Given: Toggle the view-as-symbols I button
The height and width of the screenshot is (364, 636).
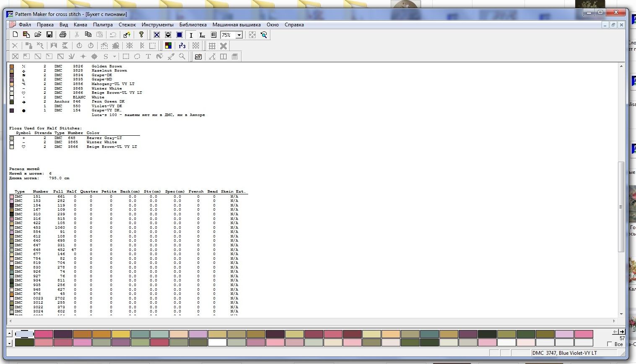Looking at the screenshot, I should (191, 35).
